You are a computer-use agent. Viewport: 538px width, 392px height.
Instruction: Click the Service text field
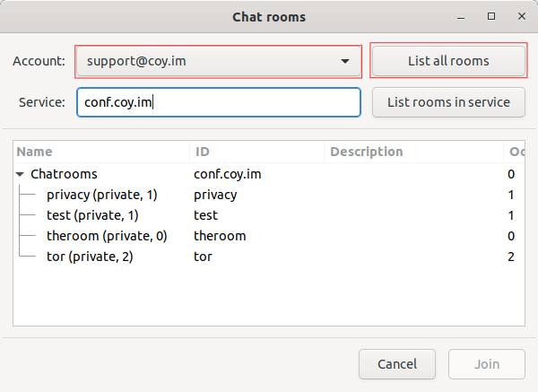(x=218, y=102)
